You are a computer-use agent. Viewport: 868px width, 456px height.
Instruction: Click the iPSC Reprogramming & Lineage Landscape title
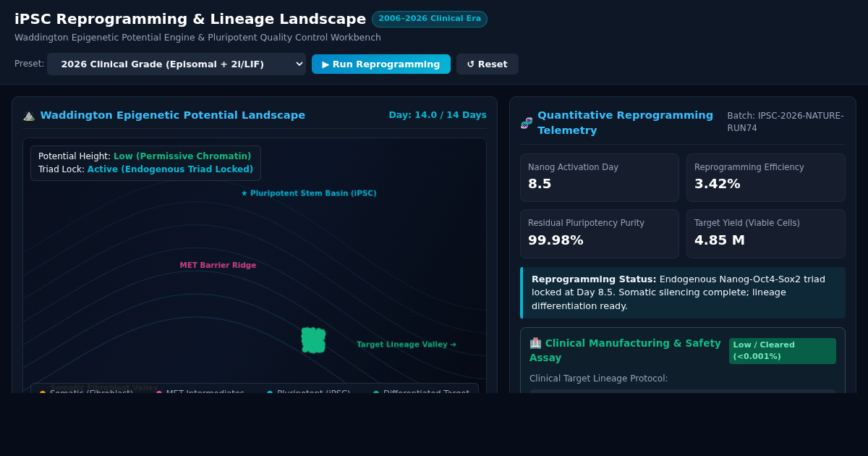(x=190, y=19)
